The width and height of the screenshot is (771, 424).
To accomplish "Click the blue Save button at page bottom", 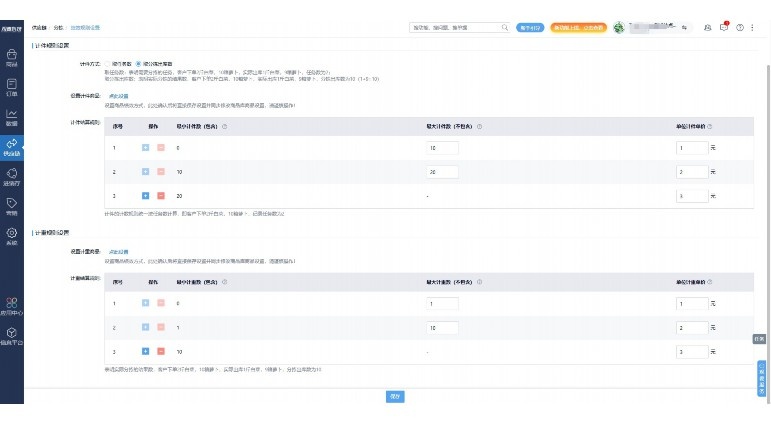I will tap(395, 396).
